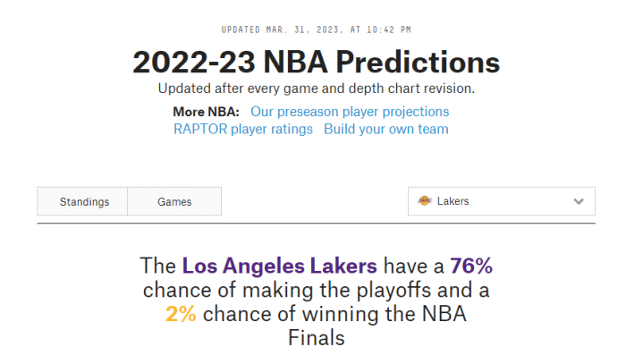Click the Updated Mar. 31, 2023 timestamp
The height and width of the screenshot is (364, 626).
[x=316, y=30]
